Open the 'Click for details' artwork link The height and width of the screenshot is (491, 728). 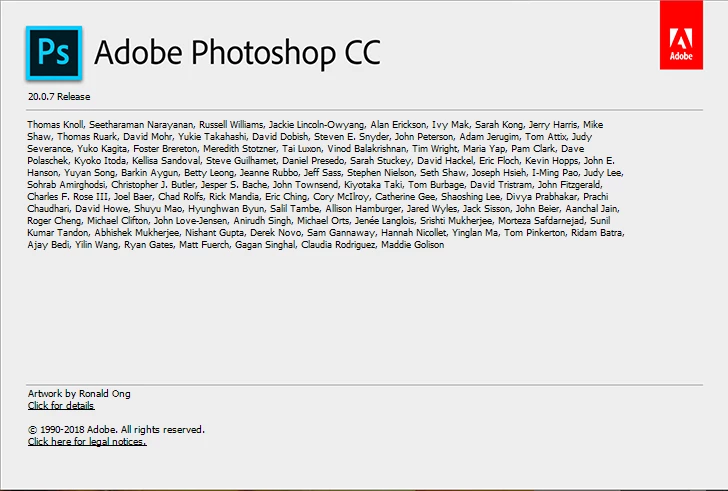pos(61,406)
